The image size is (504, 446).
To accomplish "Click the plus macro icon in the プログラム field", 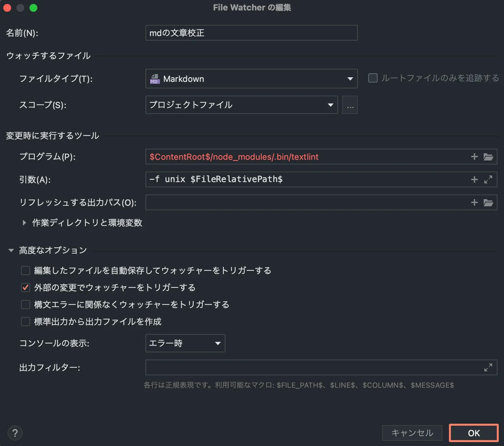I will click(474, 157).
